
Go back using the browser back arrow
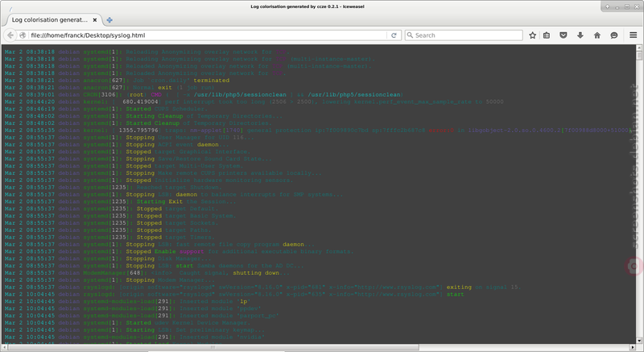tap(10, 35)
